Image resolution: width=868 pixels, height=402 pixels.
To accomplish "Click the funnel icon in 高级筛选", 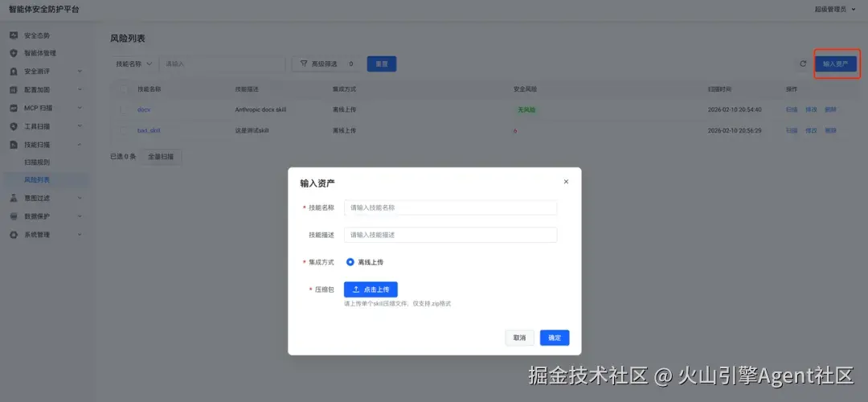I will (303, 64).
